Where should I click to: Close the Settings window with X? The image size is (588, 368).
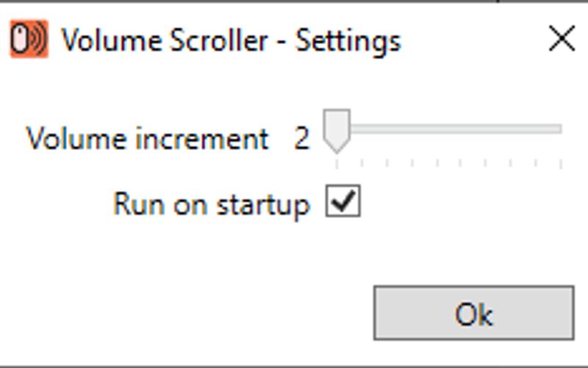coord(562,39)
